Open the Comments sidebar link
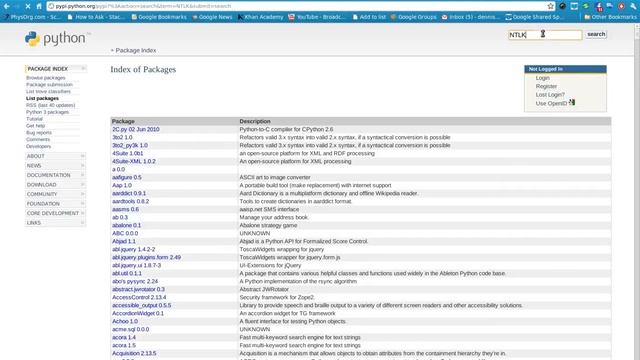This screenshot has height=360, width=640. (x=38, y=139)
